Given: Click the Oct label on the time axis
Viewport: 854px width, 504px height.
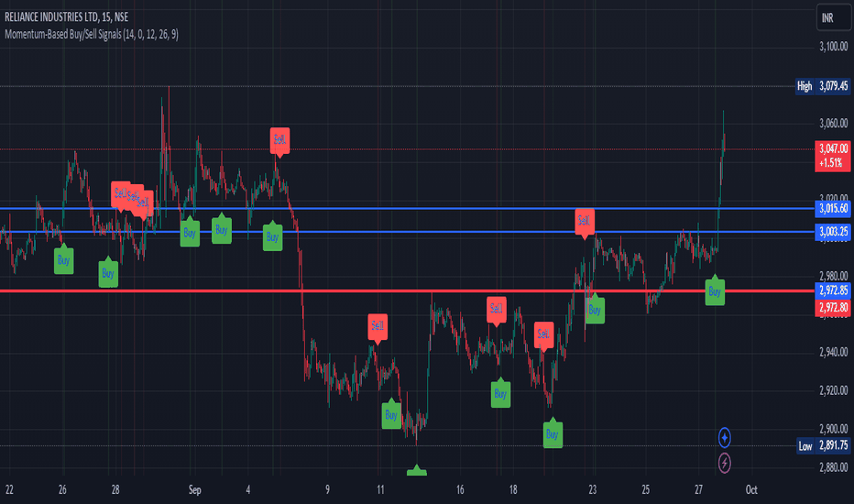Looking at the screenshot, I should [751, 490].
